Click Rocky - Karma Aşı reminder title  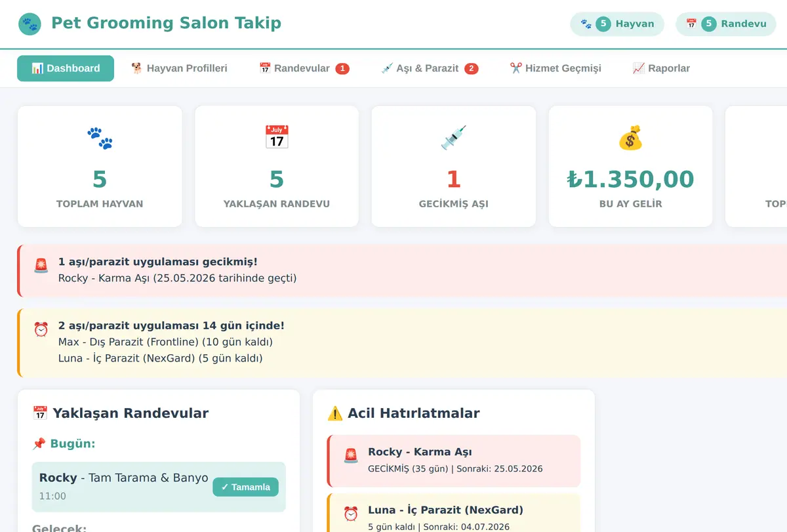(x=420, y=452)
